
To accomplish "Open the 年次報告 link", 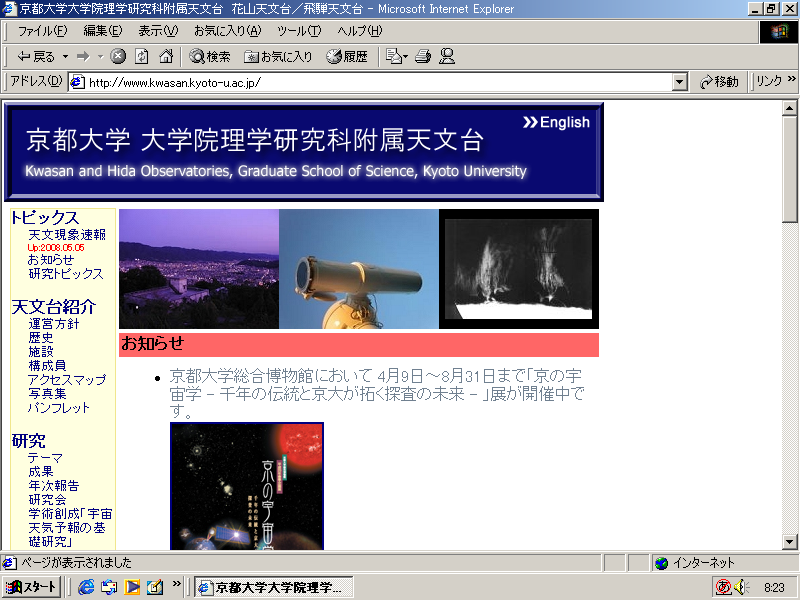I will pyautogui.click(x=54, y=486).
